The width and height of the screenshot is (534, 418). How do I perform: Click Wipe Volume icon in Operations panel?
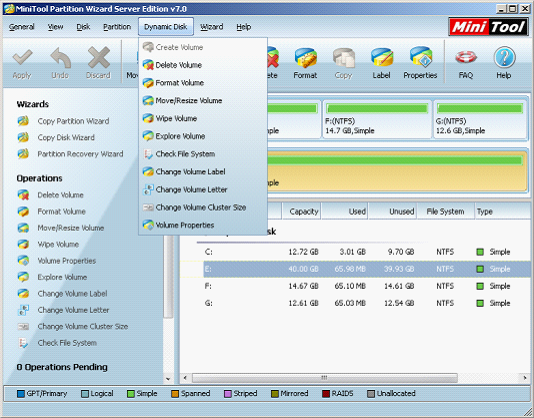pyautogui.click(x=23, y=244)
